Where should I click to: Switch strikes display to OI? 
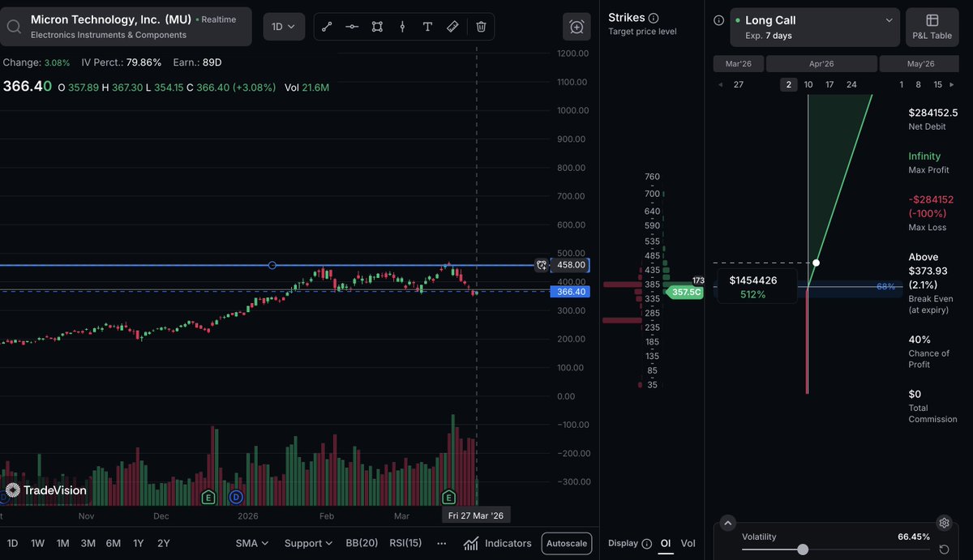tap(666, 544)
